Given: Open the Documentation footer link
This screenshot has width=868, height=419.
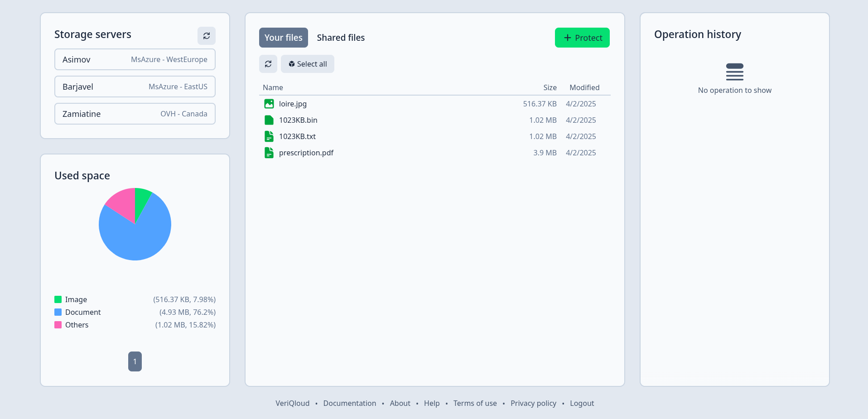Looking at the screenshot, I should coord(349,403).
